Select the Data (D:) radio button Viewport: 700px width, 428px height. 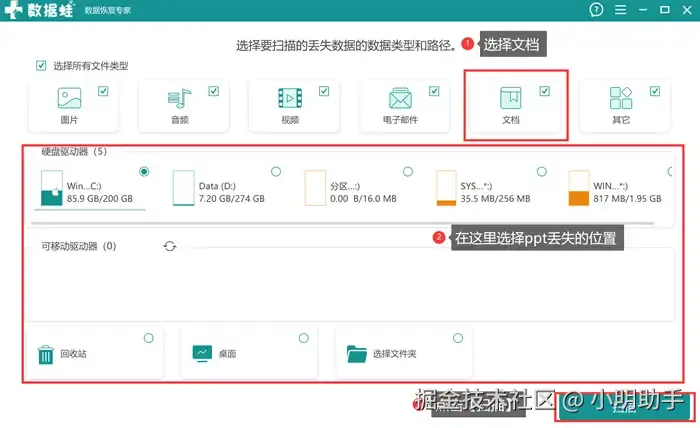tap(276, 171)
